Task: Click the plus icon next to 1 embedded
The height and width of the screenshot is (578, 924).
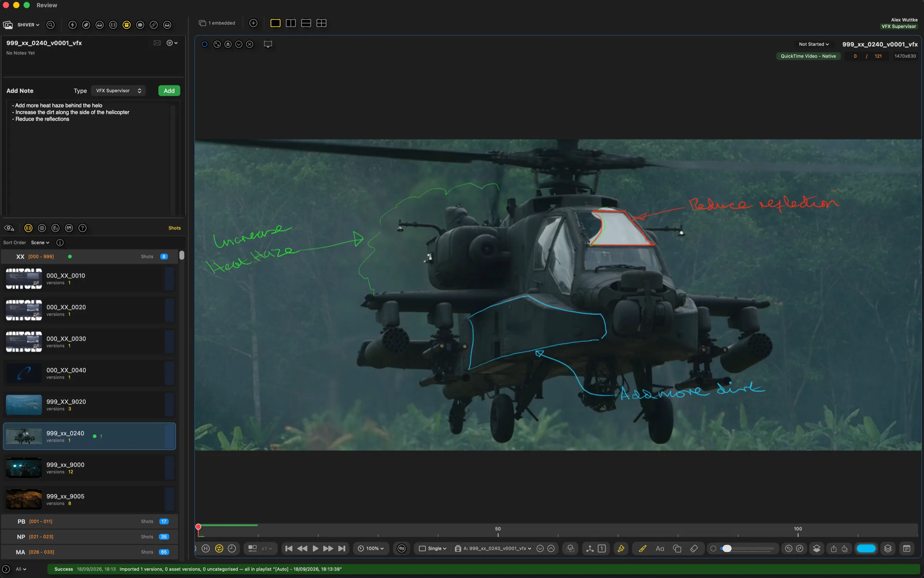Action: 253,23
